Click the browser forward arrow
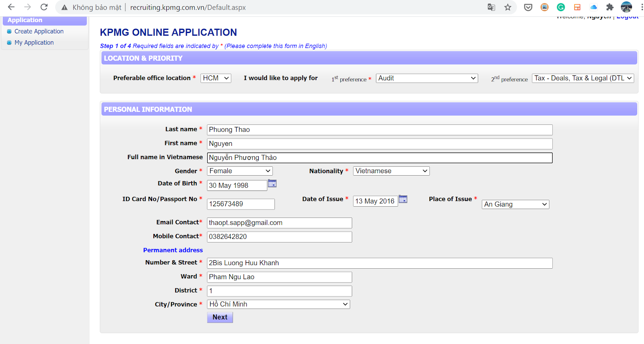 click(x=27, y=7)
